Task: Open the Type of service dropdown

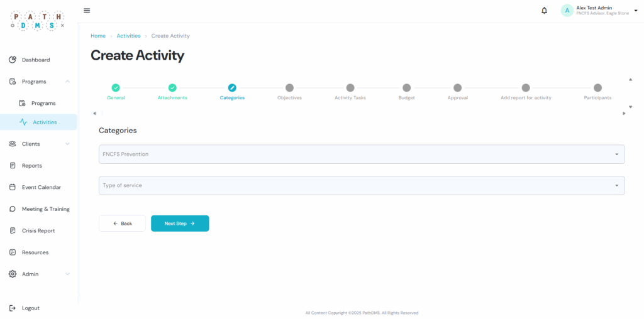Action: click(x=362, y=185)
